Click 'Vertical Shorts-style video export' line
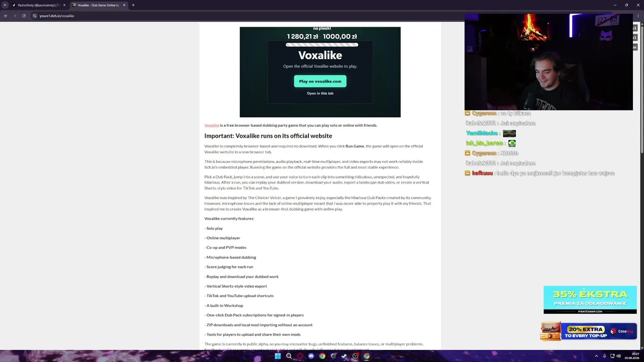The image size is (644, 362). click(235, 286)
